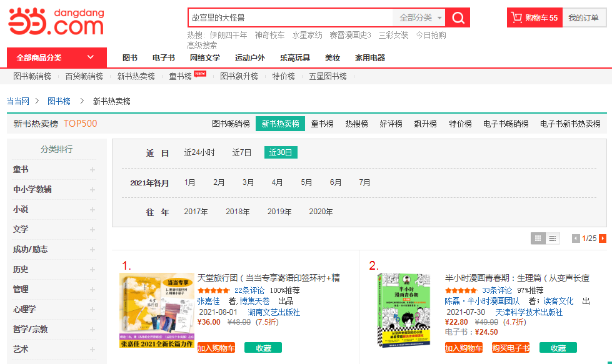
Task: Click 图书榜 breadcrumb link
Action: [x=59, y=101]
